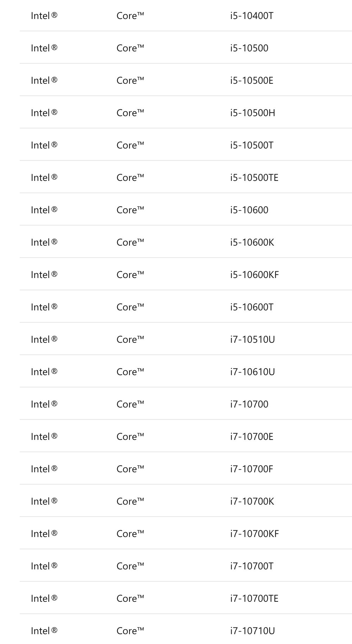The height and width of the screenshot is (644, 352).
Task: Click the i7-10700F model text
Action: pos(252,469)
